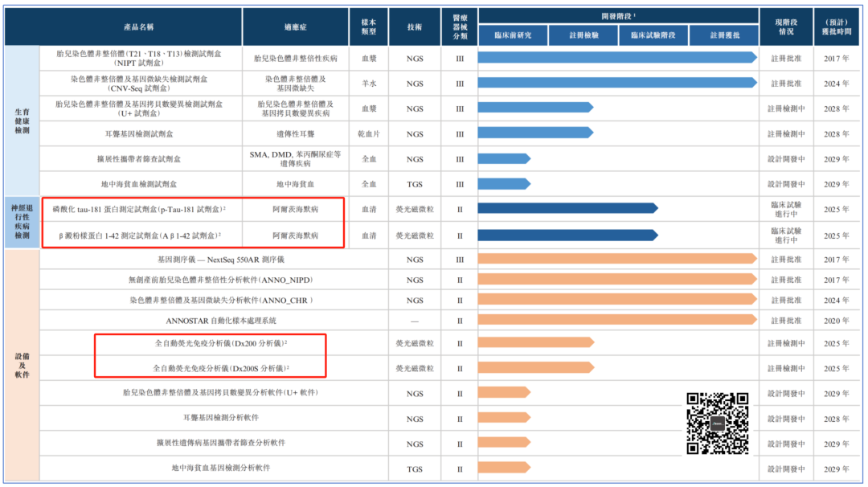
Task: Click the 適應症 column header
Action: click(295, 27)
